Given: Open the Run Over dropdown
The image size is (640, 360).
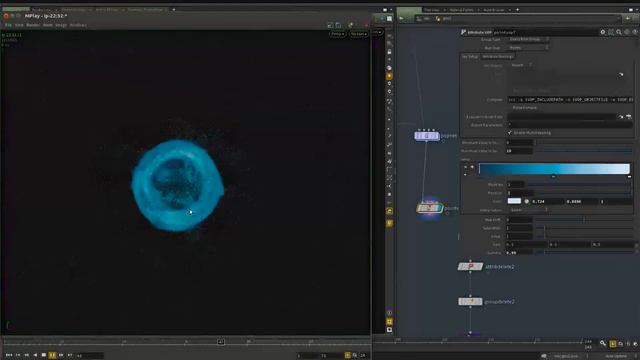Looking at the screenshot, I should (x=528, y=48).
